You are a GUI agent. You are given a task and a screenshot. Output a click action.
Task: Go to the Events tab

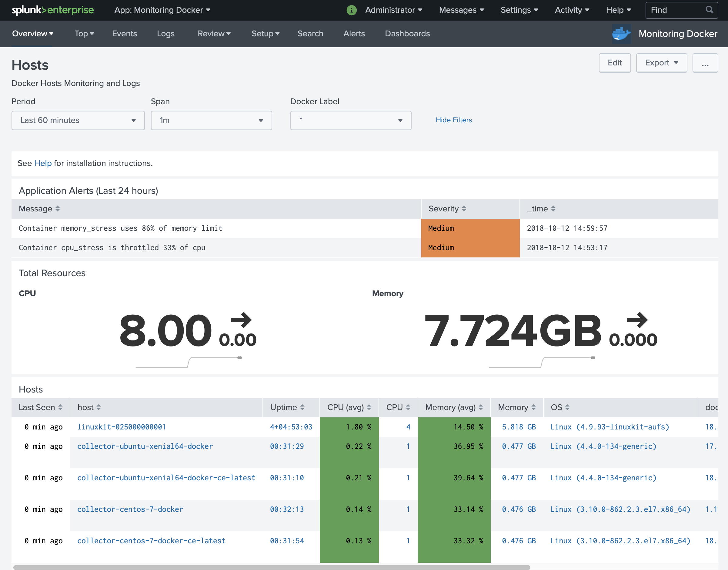pos(125,34)
